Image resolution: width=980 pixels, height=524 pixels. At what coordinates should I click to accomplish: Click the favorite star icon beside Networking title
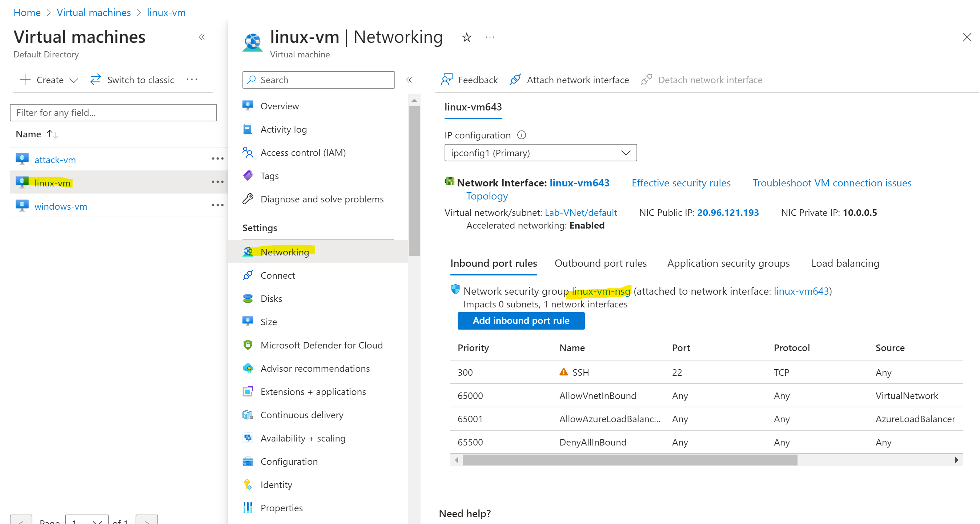(466, 37)
